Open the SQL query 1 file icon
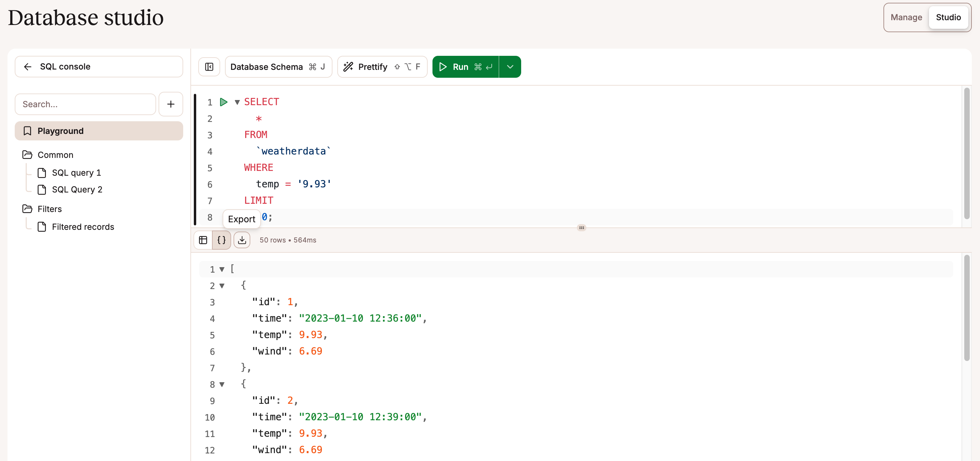 42,172
